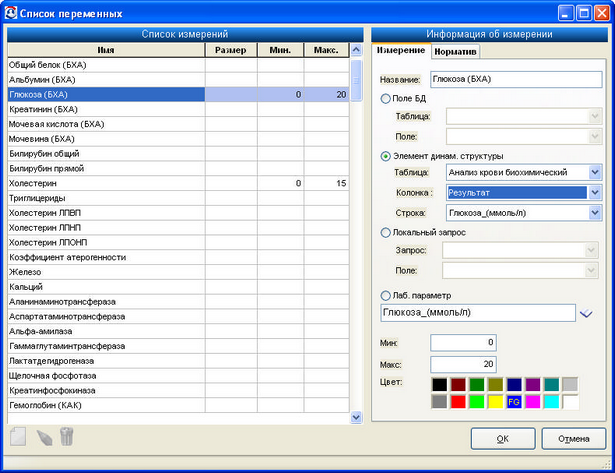Image resolution: width=615 pixels, height=473 pixels.
Task: Click the Отмена button
Action: pos(573,438)
